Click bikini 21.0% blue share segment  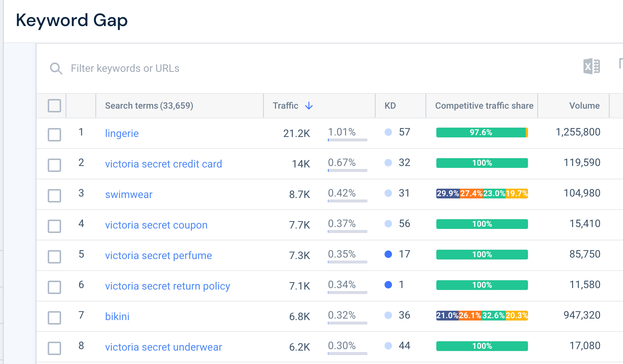click(x=448, y=316)
